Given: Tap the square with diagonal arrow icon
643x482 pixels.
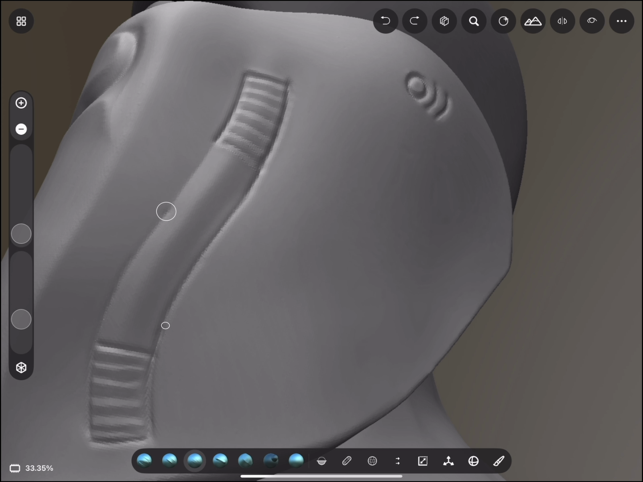Looking at the screenshot, I should pyautogui.click(x=423, y=461).
